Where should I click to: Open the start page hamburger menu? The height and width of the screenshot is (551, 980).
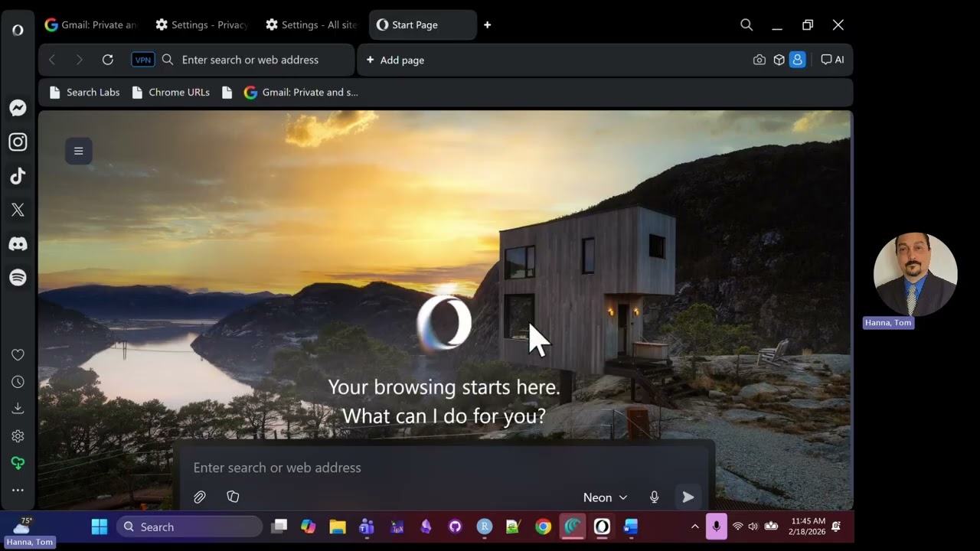(x=78, y=151)
